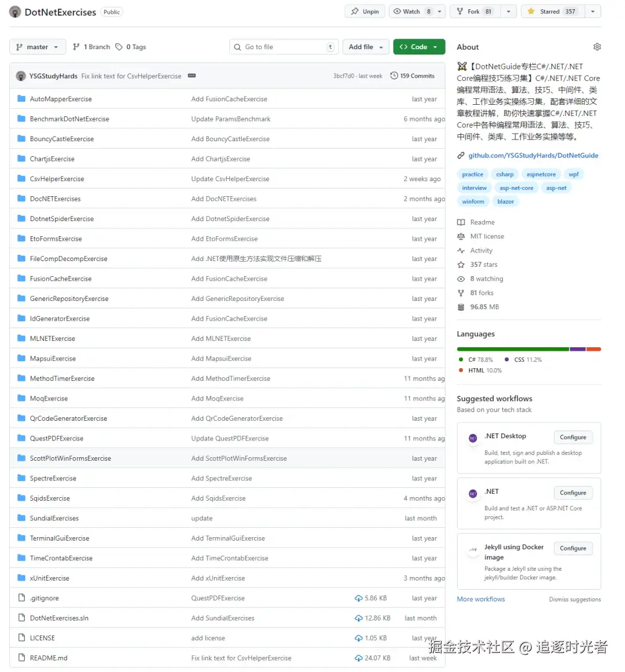Open the 0 Tags link
This screenshot has width=625, height=672.
pos(131,47)
